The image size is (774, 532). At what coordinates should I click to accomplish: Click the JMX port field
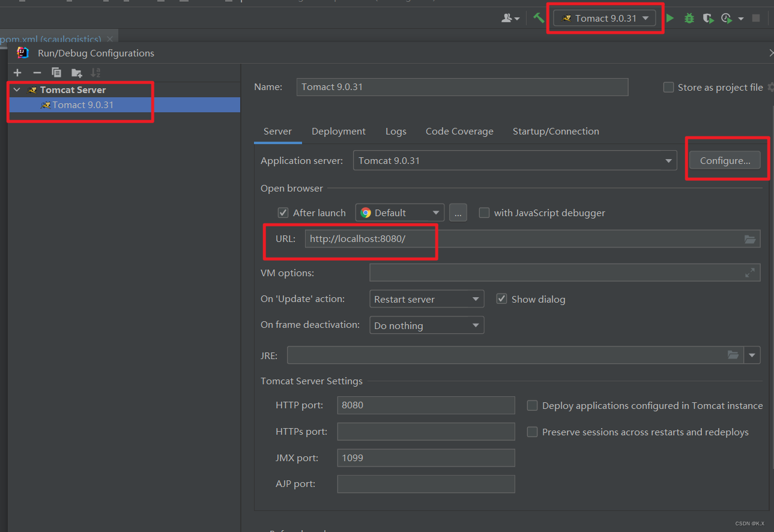click(426, 458)
